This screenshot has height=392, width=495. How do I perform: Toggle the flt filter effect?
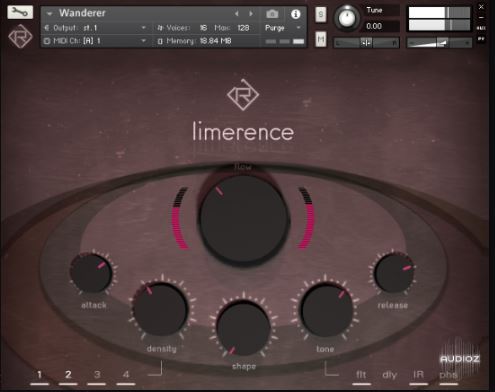coord(361,376)
